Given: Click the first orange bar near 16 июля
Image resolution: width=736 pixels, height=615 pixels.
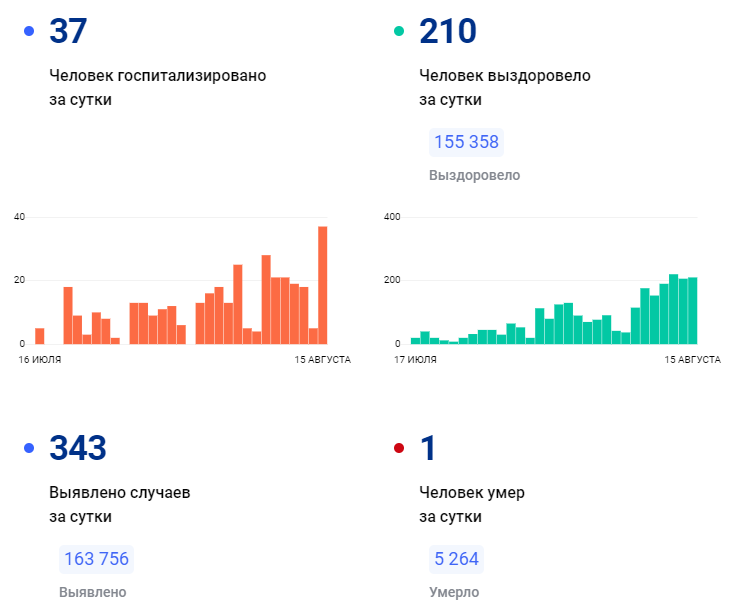Looking at the screenshot, I should 40,336.
